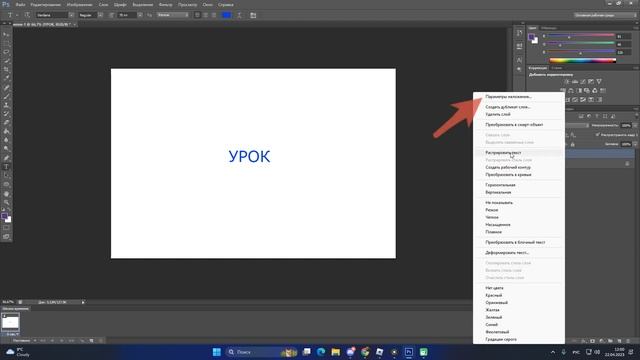The width and height of the screenshot is (640, 360).
Task: Click the foreground color swatch in toolbox
Action: point(4,216)
